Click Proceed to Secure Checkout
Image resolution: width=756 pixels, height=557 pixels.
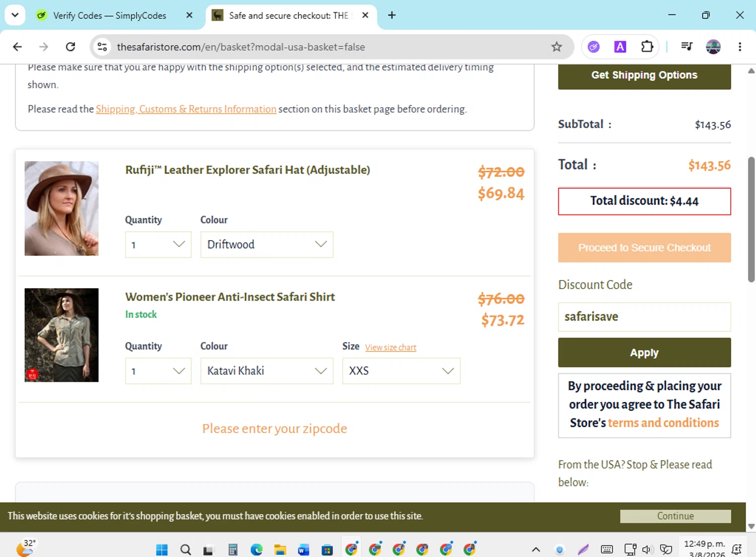click(644, 248)
